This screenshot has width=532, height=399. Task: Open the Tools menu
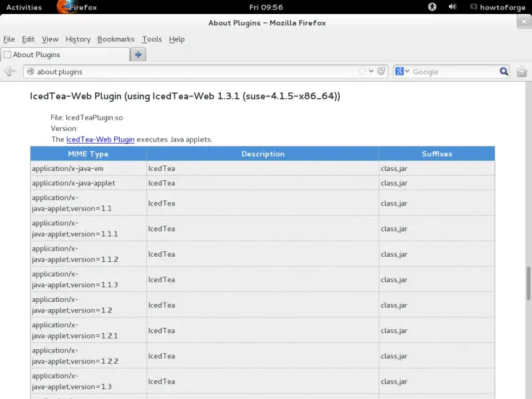tap(152, 39)
